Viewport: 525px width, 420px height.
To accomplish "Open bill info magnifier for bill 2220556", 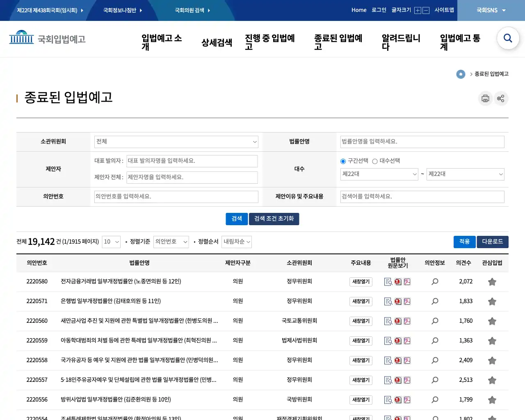I will [x=435, y=400].
